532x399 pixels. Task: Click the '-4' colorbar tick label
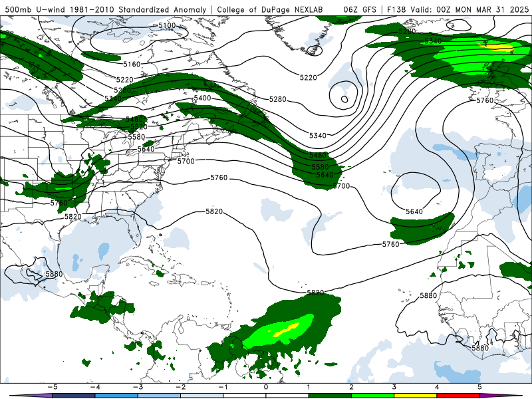(95, 387)
